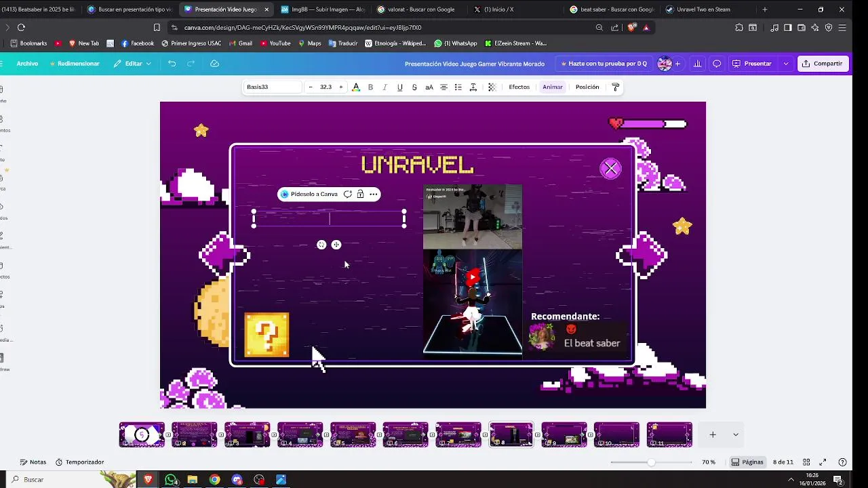Screen dimensions: 868x488
Task: Toggle strikethrough formatting
Action: pos(414,87)
